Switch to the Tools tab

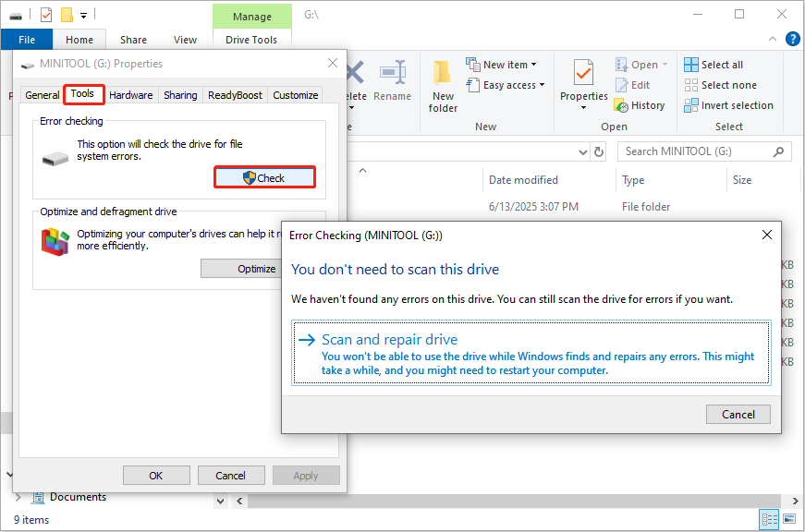pyautogui.click(x=83, y=94)
